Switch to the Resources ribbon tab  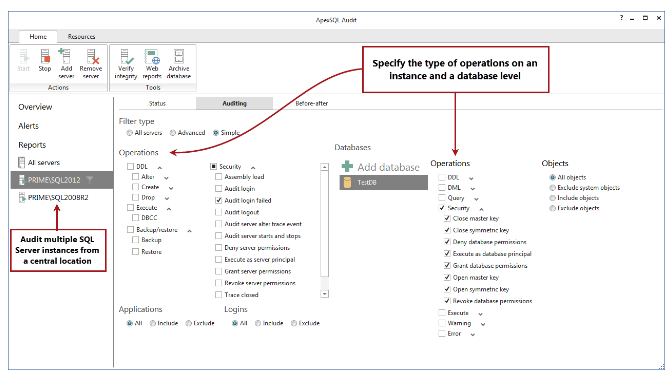pos(81,36)
